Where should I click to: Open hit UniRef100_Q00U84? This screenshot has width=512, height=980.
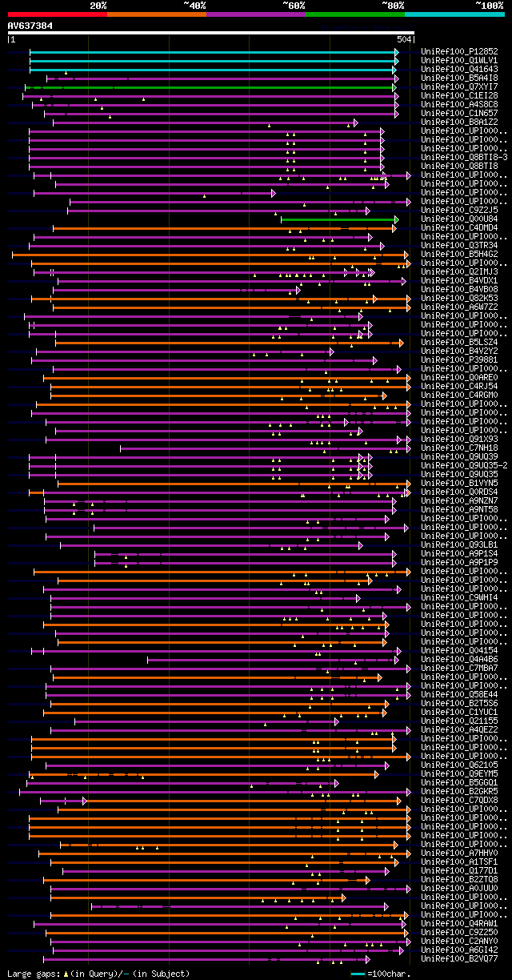click(460, 219)
